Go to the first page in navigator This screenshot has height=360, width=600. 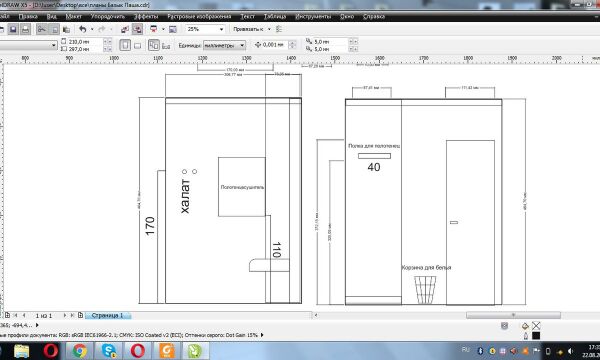pos(16,315)
